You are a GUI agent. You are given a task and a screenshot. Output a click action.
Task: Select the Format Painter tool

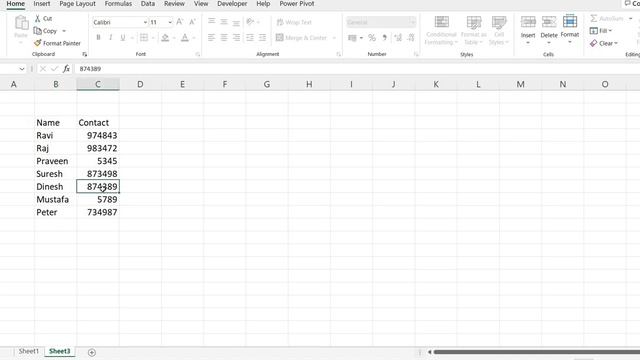coord(57,43)
